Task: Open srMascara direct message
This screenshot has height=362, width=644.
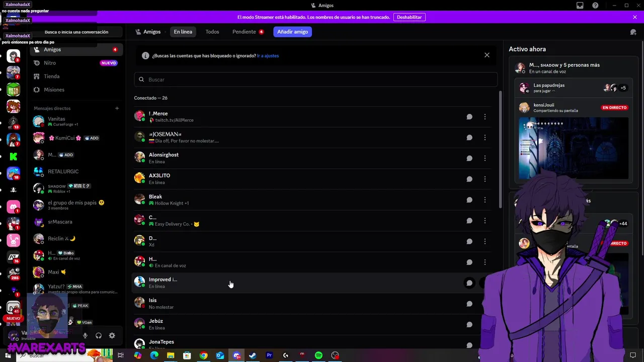Action: (x=75, y=222)
